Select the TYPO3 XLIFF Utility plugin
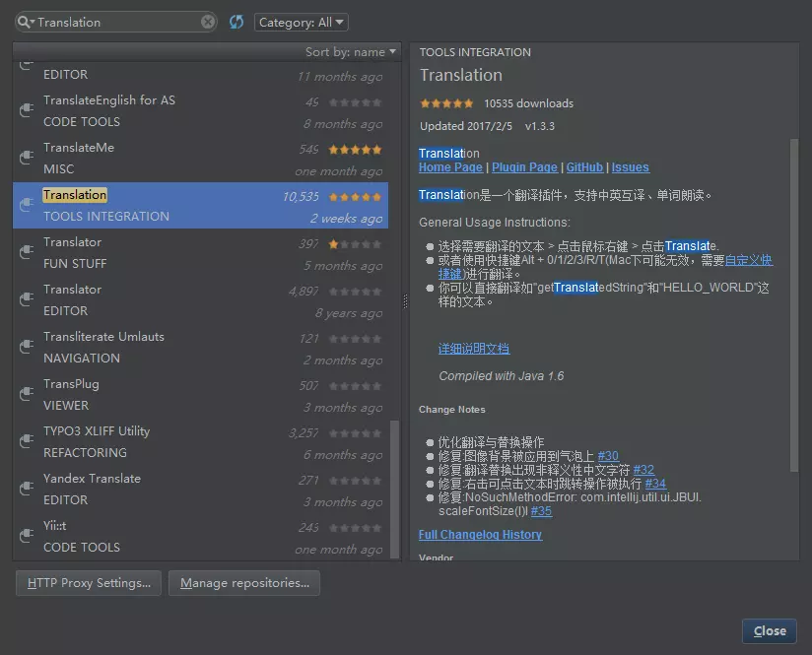812x655 pixels. (200, 441)
